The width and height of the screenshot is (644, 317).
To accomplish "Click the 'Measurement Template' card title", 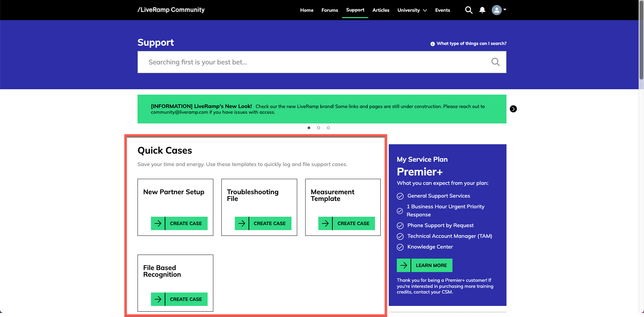I will coord(332,195).
